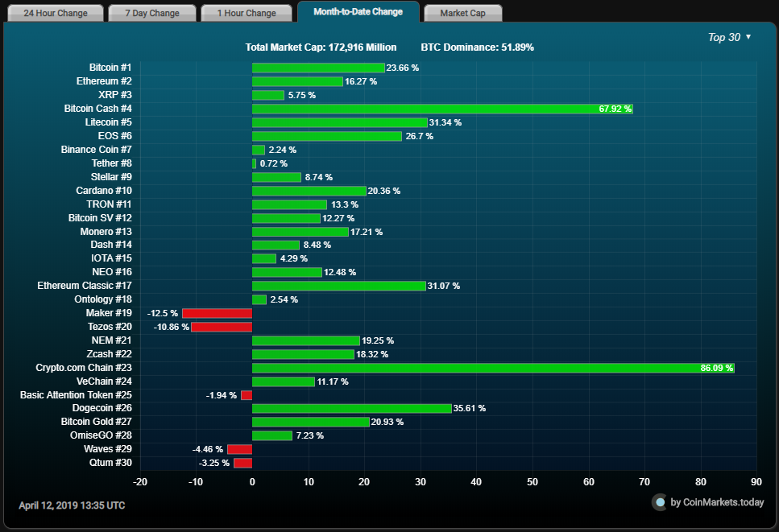
Task: Click the Ontology #18 label
Action: click(x=103, y=299)
